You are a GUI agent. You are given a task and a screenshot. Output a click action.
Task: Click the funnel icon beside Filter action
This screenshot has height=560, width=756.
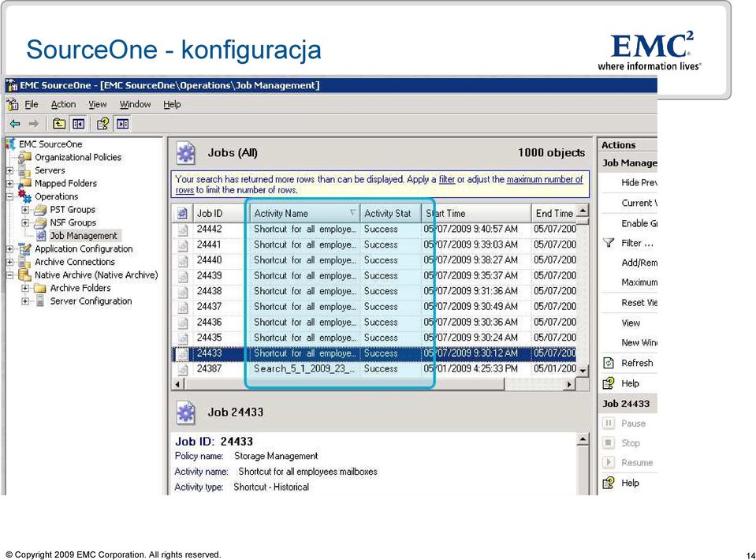point(609,243)
